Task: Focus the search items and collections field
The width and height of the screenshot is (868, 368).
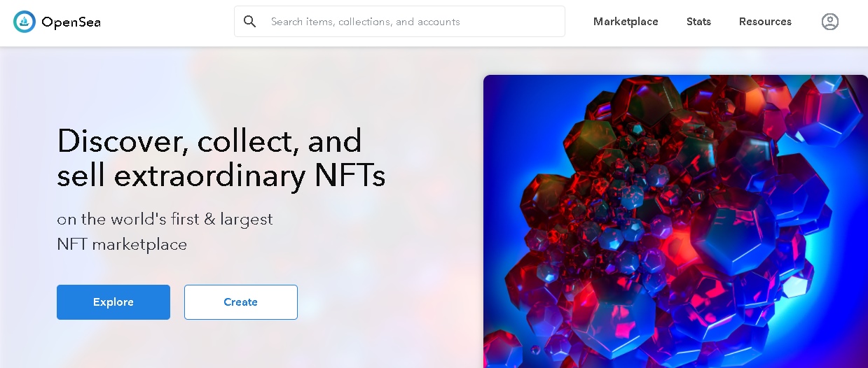Action: coord(413,22)
